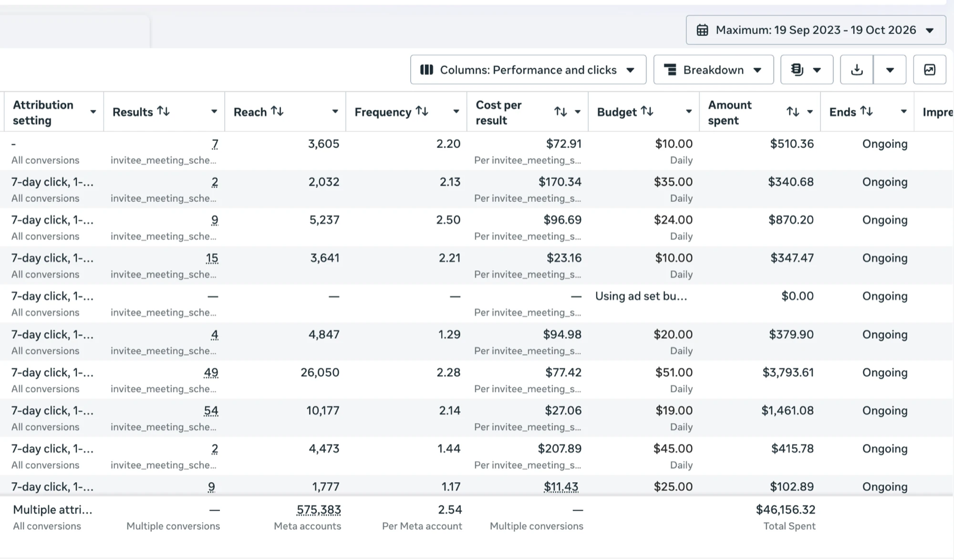Open Results column menu arrow
The image size is (954, 560).
pyautogui.click(x=214, y=111)
